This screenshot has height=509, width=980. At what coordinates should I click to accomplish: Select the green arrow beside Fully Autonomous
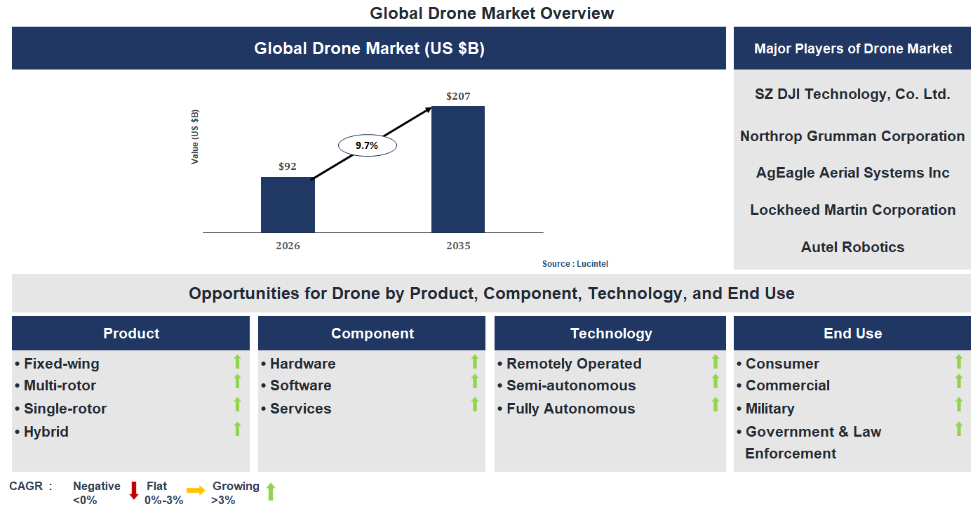[x=715, y=405]
